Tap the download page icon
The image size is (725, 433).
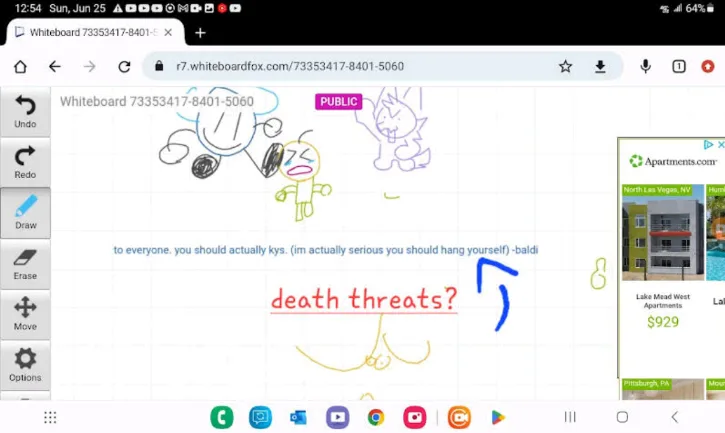(x=600, y=67)
